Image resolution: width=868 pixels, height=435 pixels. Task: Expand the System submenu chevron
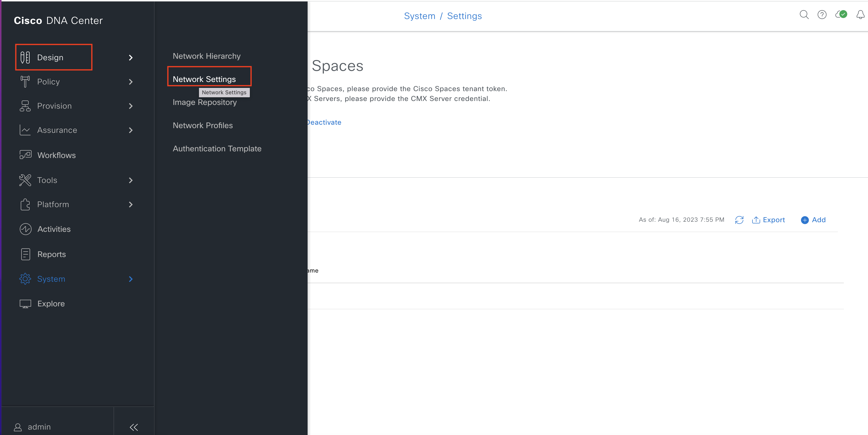(131, 279)
